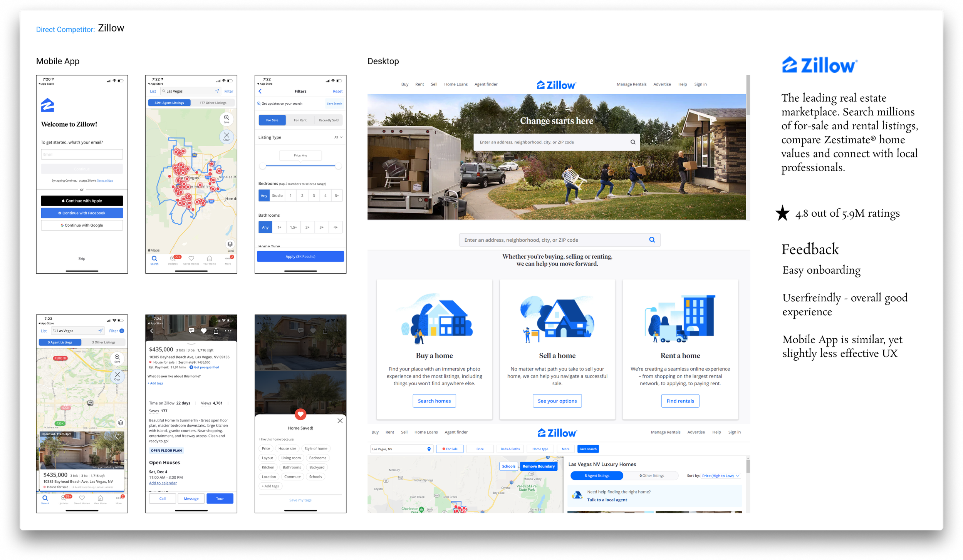Switch to the 0 Other listings tab on desktop

[x=651, y=476]
